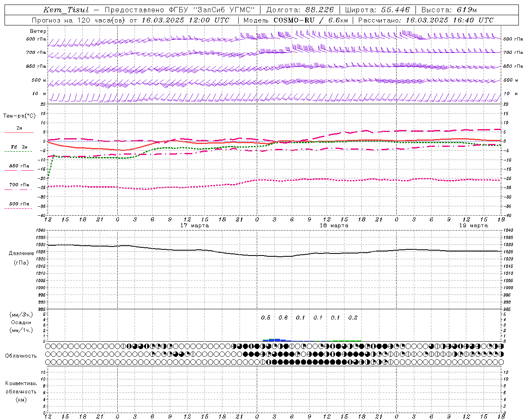The height and width of the screenshot is (420, 525).
Task: Select the longitude value 88.226
Action: point(320,10)
